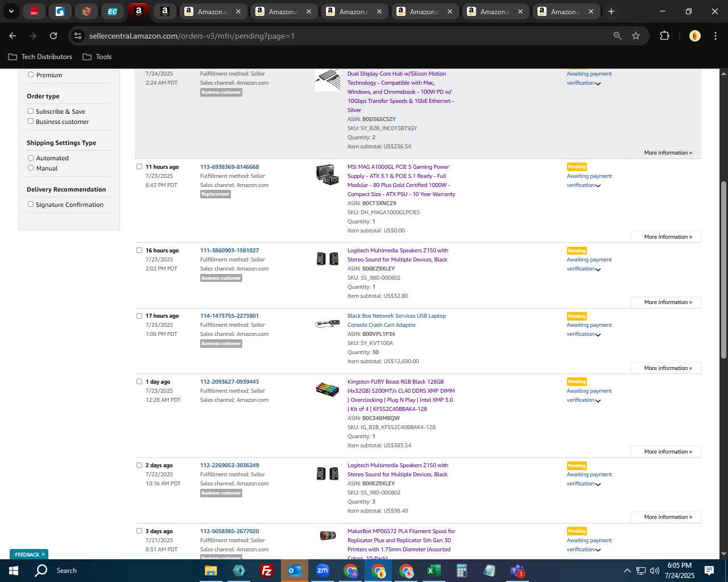This screenshot has width=728, height=582.
Task: Open the Tools bookmarks folder
Action: 97,57
